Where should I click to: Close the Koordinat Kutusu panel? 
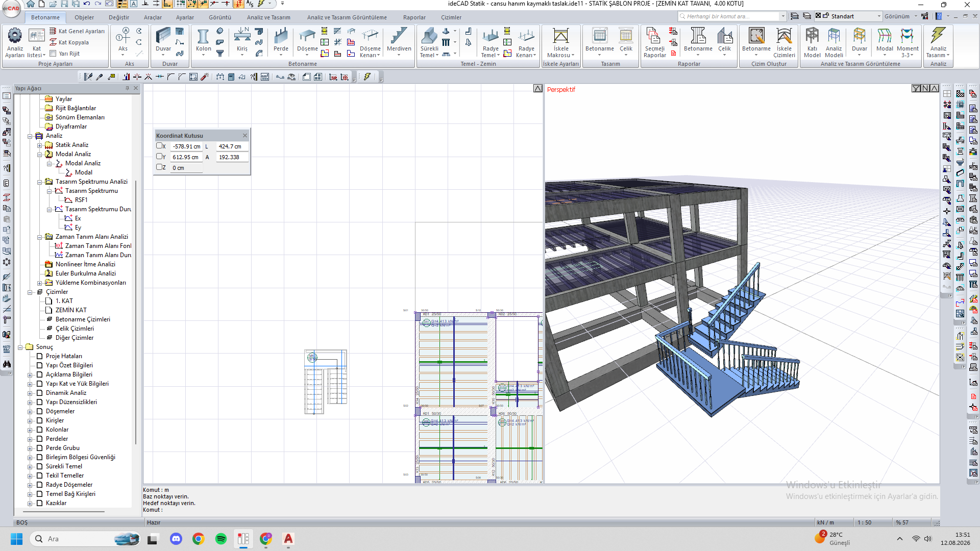coord(245,135)
